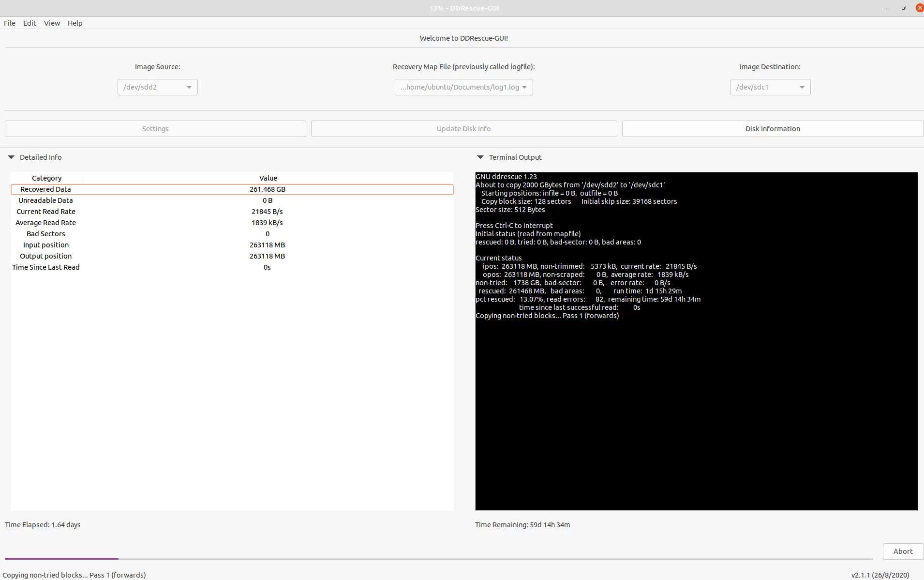Click the Category column header
This screenshot has height=580, width=924.
coord(47,178)
